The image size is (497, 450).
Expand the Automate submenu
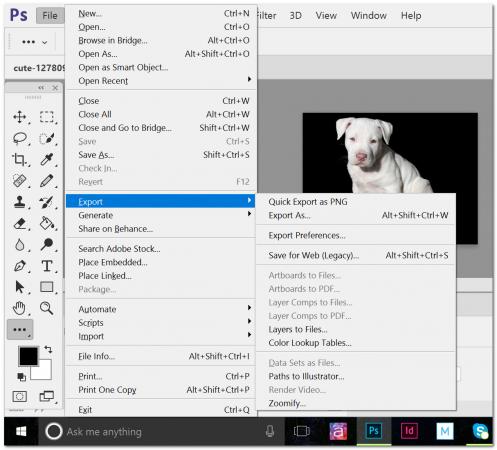(x=160, y=309)
